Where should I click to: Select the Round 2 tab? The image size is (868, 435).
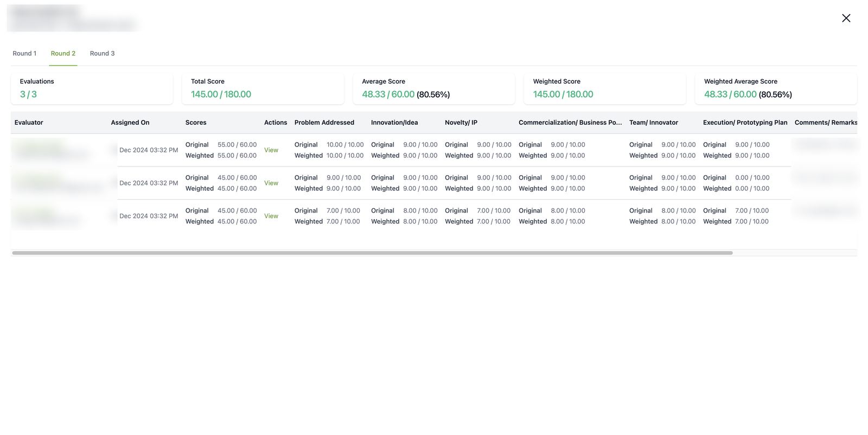[x=63, y=53]
